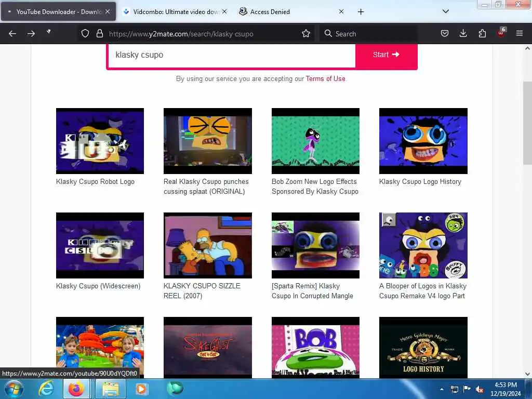
Task: Expand the list all tabs chevron
Action: pyautogui.click(x=446, y=11)
